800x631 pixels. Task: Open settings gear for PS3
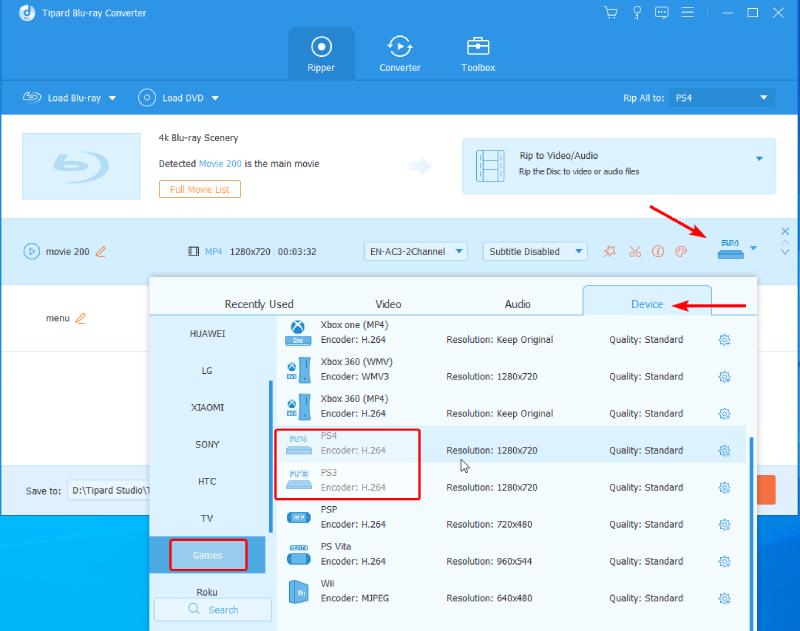[724, 488]
